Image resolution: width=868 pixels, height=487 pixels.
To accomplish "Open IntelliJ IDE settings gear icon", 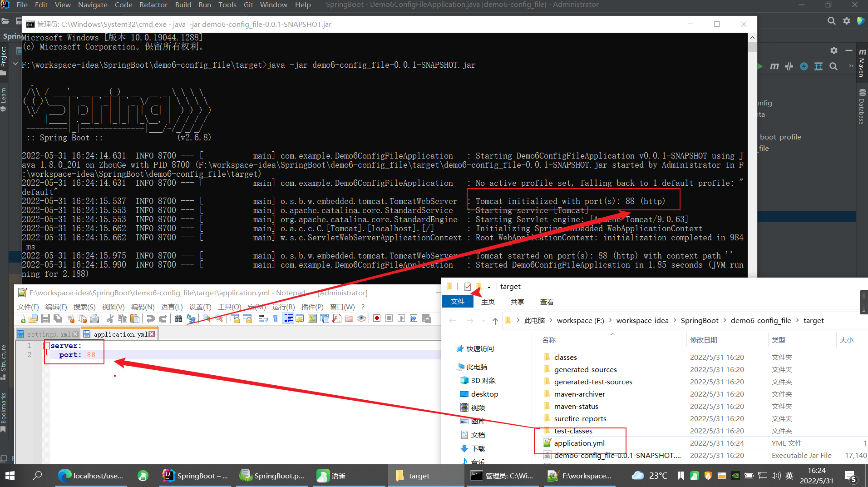I will (x=847, y=21).
